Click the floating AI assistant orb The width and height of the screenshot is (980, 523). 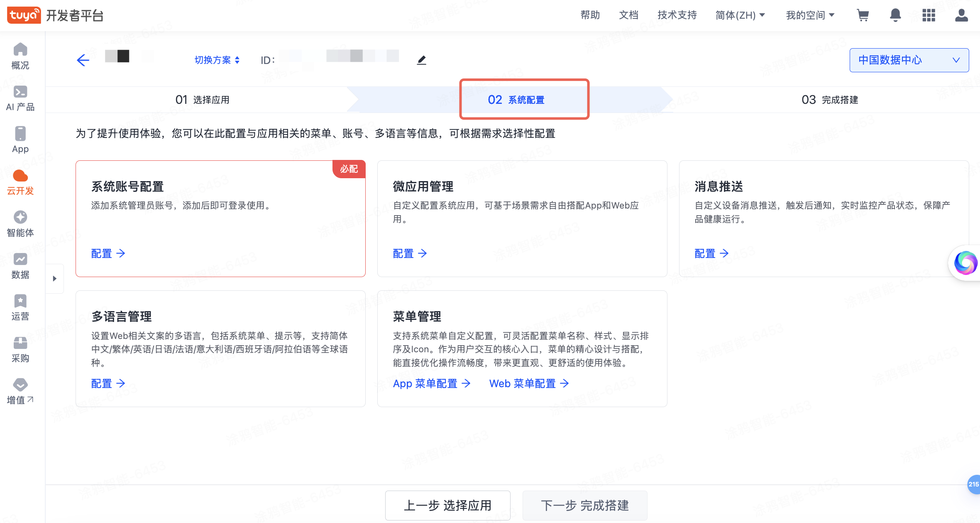(x=965, y=263)
